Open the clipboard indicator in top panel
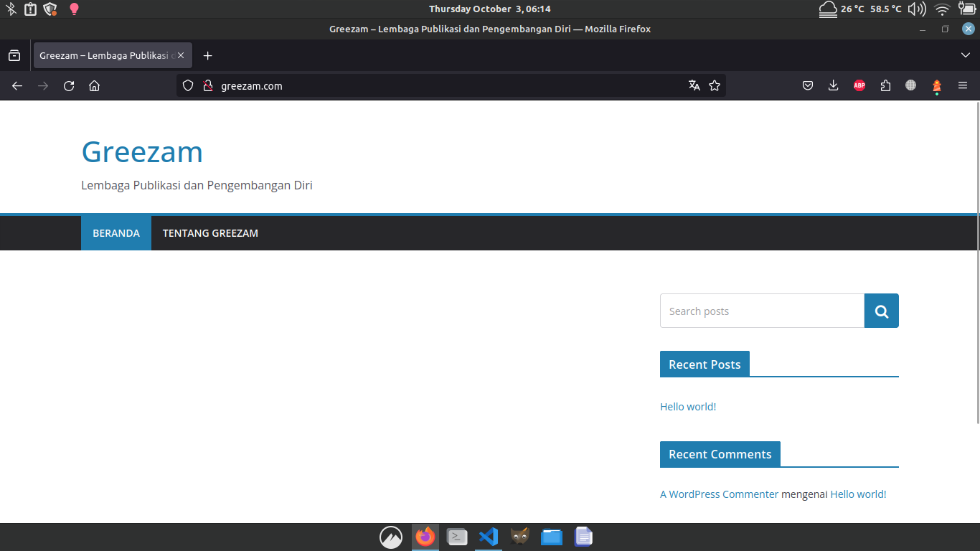Viewport: 980px width, 551px height. coord(30,9)
